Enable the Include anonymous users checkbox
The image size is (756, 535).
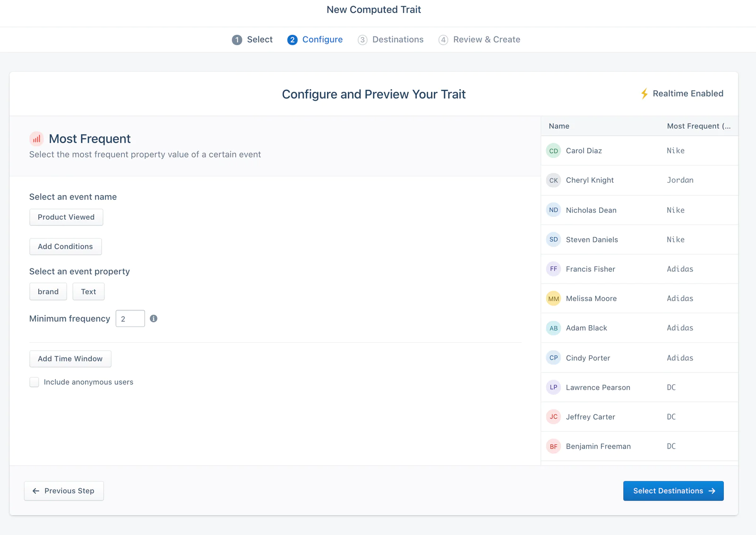pyautogui.click(x=34, y=382)
